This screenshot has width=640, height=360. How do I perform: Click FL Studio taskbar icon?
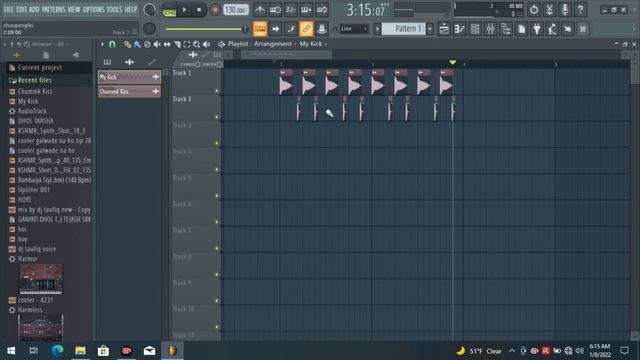(x=172, y=350)
